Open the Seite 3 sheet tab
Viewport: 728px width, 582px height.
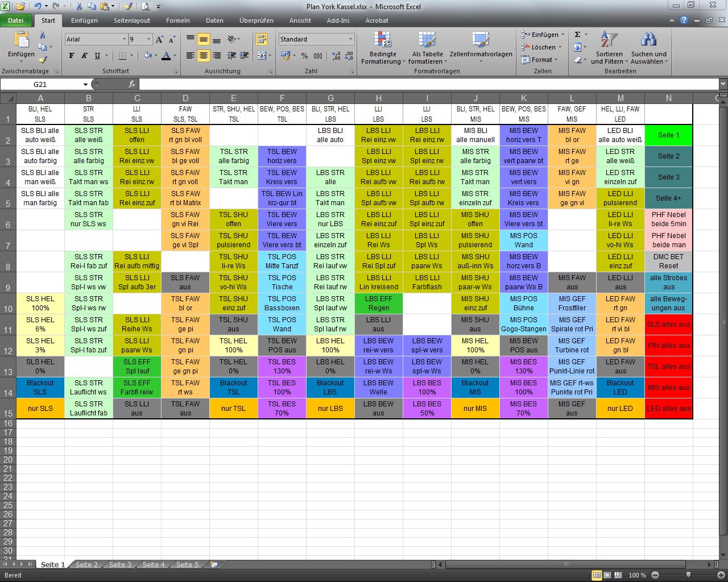tap(120, 564)
